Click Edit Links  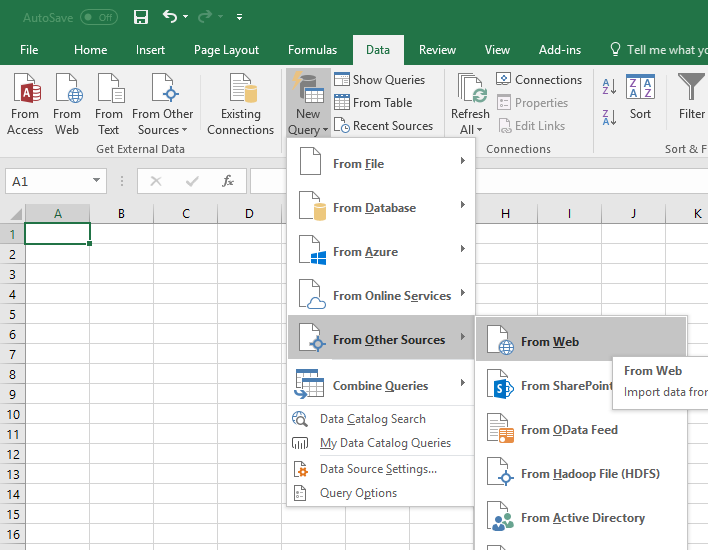(x=531, y=126)
